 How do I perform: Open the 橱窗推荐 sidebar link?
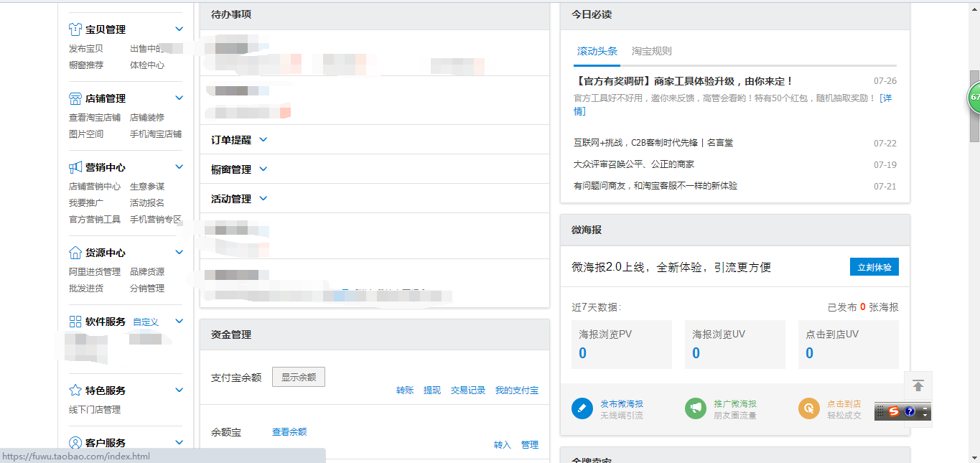[86, 65]
